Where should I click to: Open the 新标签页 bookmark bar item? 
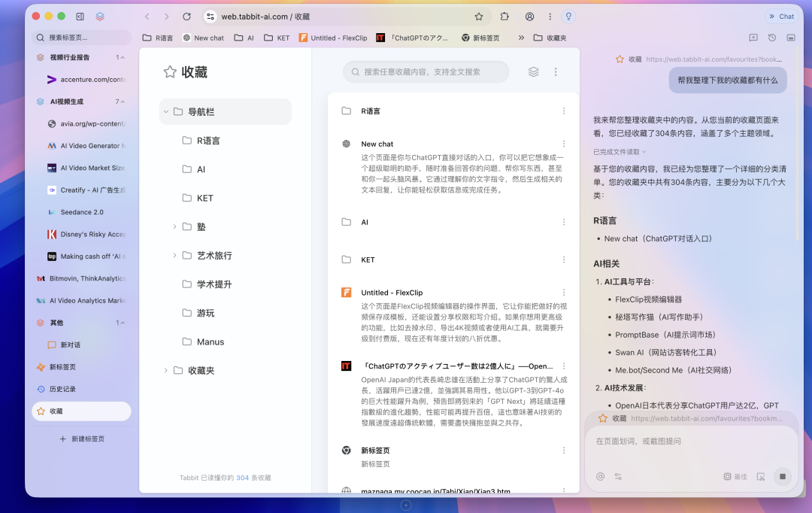480,38
